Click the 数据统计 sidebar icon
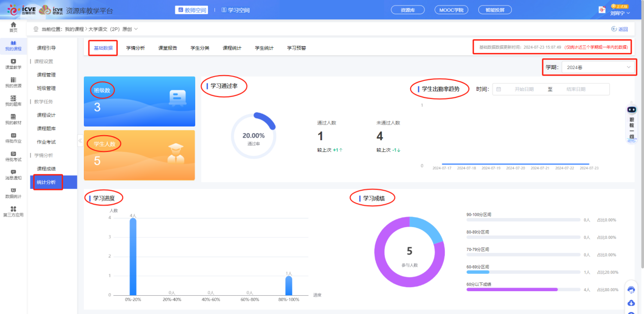This screenshot has width=644, height=314. [13, 193]
